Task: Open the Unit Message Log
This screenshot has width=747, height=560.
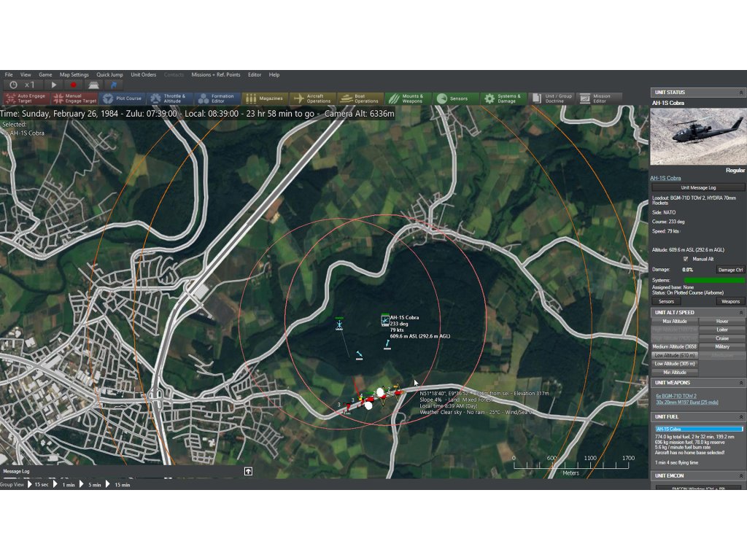Action: tap(698, 187)
